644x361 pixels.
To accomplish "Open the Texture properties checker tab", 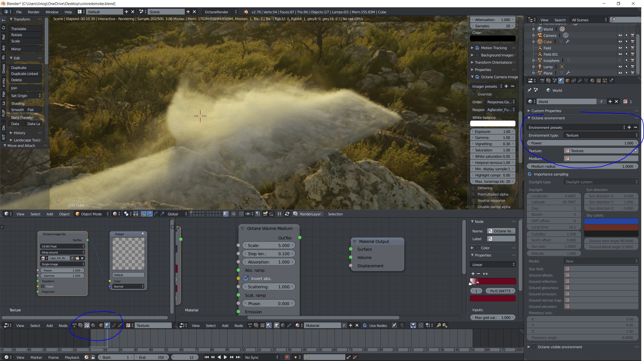I will (599, 80).
